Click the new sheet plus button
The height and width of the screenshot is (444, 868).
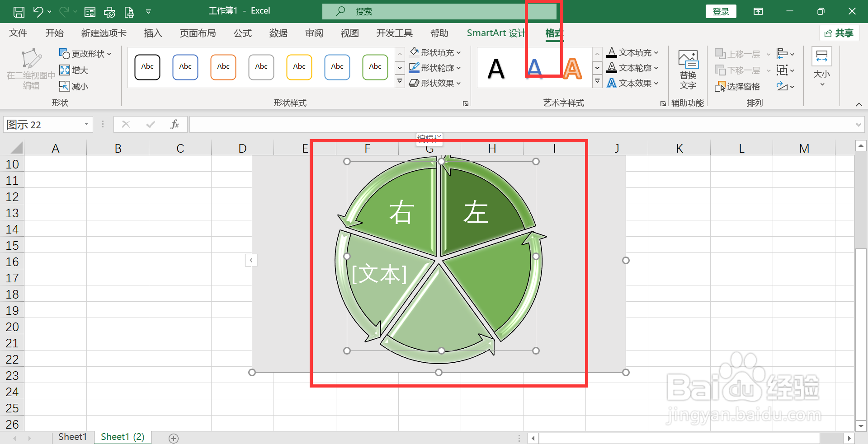point(173,437)
